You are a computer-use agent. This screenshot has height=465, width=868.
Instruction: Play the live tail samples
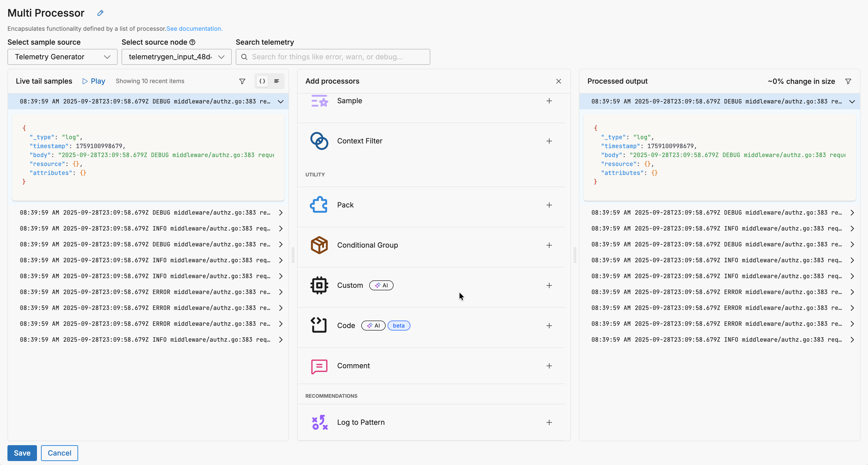click(x=94, y=81)
